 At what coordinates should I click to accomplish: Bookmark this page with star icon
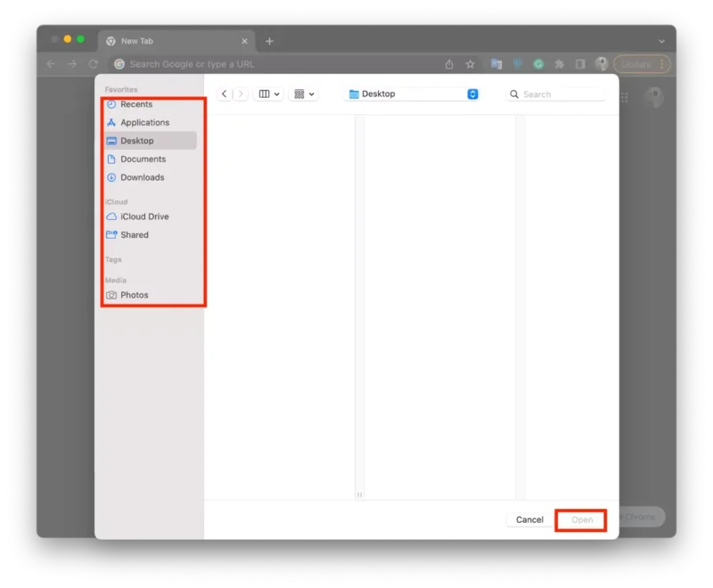click(471, 64)
